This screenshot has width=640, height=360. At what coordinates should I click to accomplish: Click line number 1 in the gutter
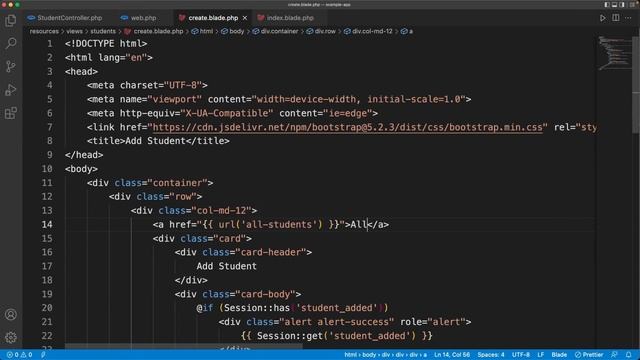tap(49, 43)
